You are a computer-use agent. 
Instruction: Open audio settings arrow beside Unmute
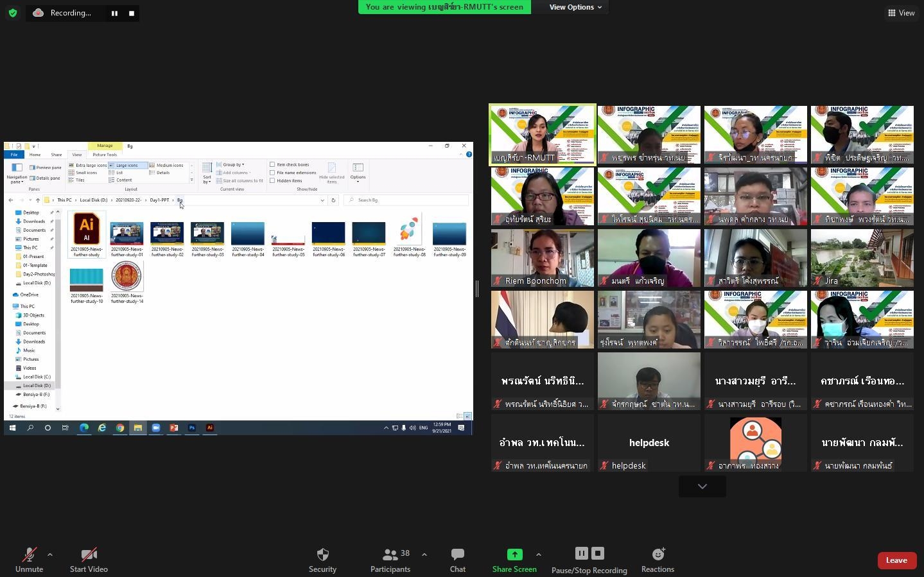tap(50, 555)
